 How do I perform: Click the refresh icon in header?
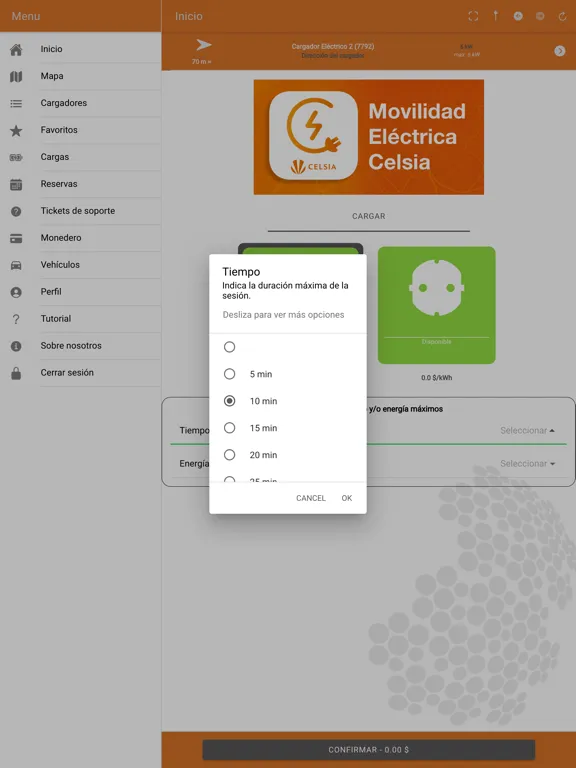coord(562,16)
